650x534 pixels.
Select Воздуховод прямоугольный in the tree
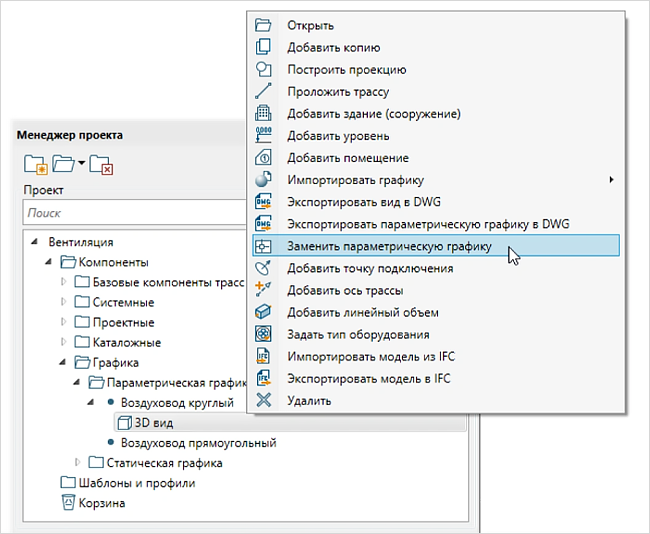(x=198, y=443)
